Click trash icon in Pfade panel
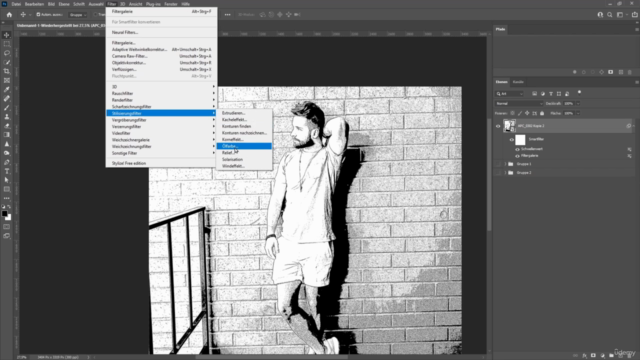The width and height of the screenshot is (640, 360). pyautogui.click(x=630, y=72)
